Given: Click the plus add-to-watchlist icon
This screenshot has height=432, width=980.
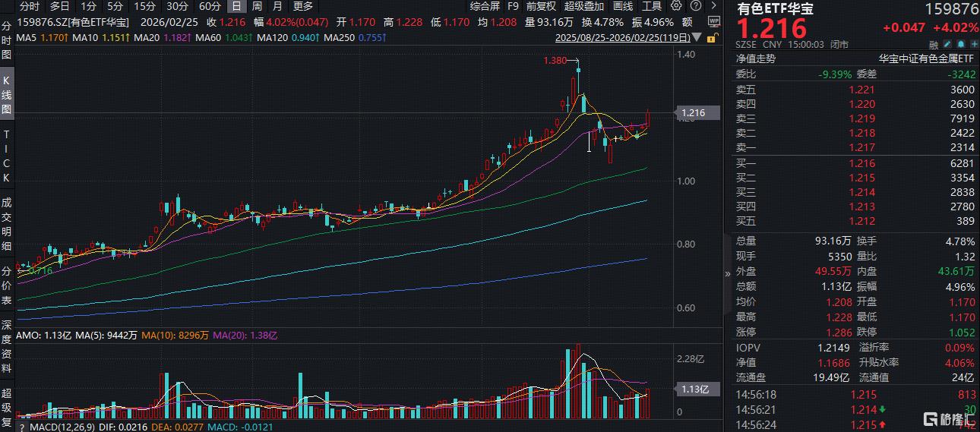Looking at the screenshot, I should pyautogui.click(x=975, y=45).
